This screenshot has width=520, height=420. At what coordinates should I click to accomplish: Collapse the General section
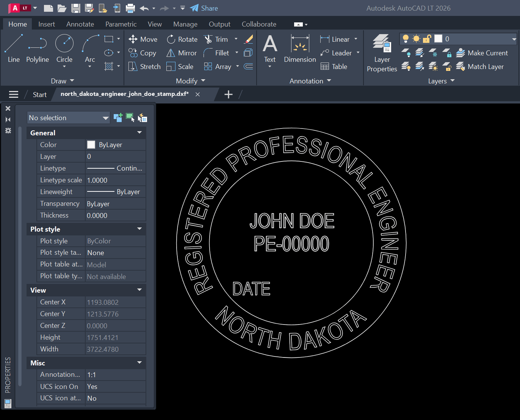139,133
